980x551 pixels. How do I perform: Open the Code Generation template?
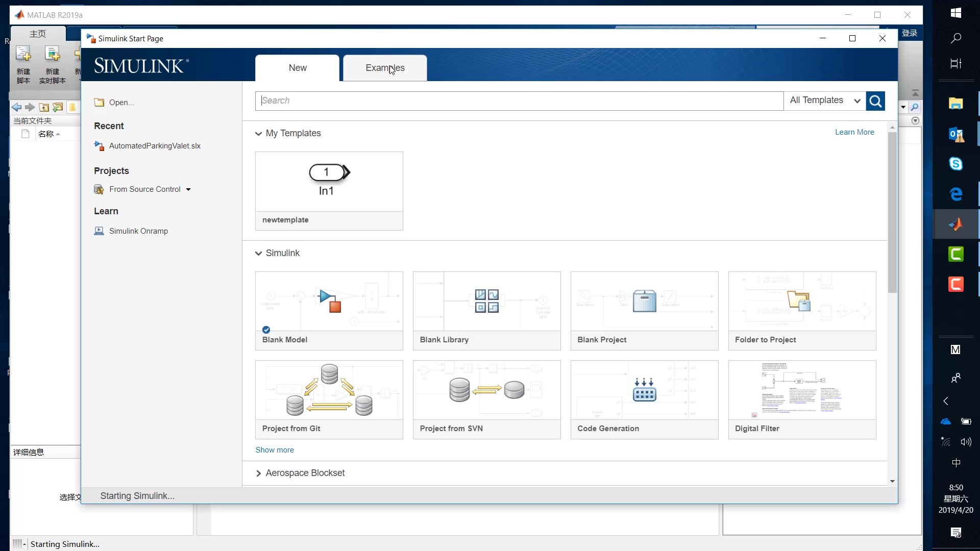click(x=644, y=399)
